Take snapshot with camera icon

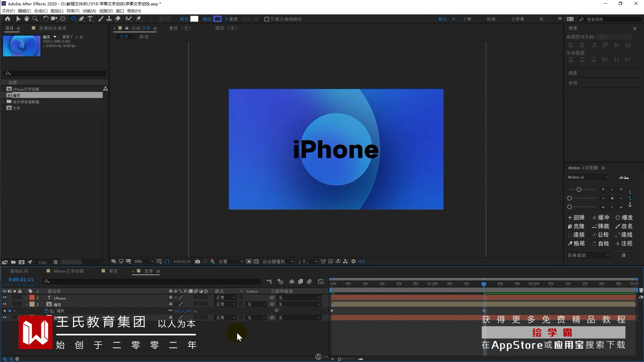coord(198,261)
